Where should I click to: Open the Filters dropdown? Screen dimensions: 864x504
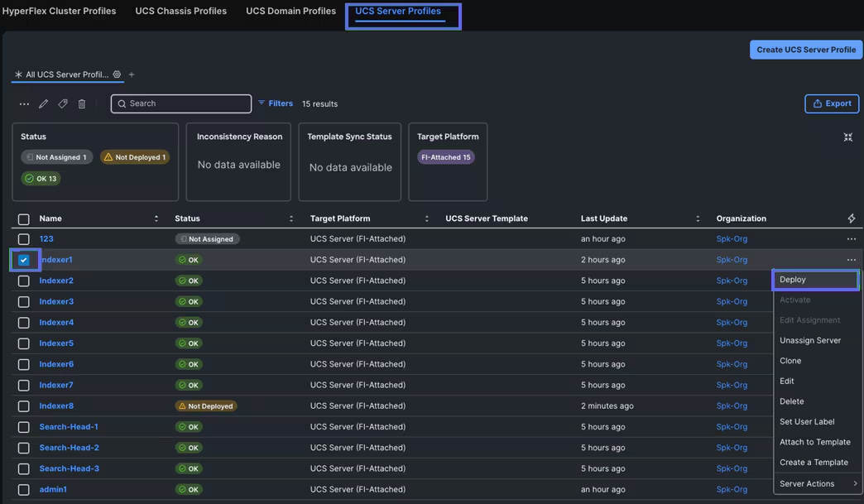pos(276,103)
